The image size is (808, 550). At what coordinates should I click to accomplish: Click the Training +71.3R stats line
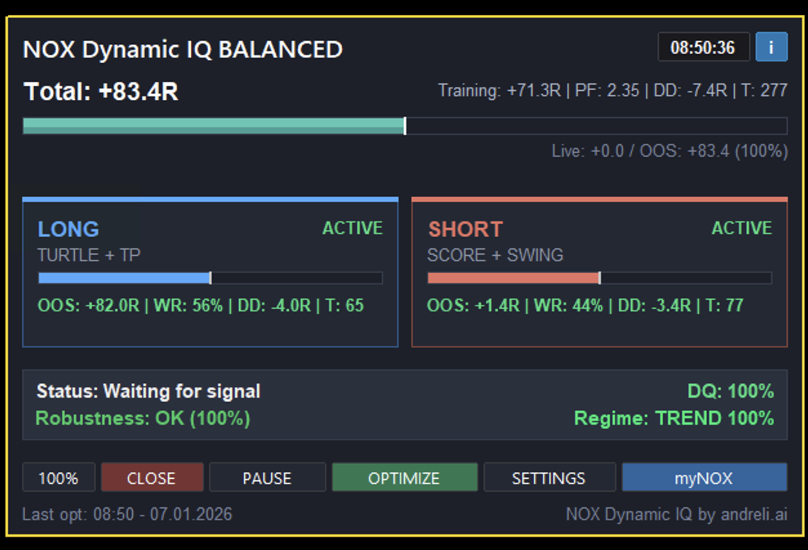pyautogui.click(x=613, y=90)
